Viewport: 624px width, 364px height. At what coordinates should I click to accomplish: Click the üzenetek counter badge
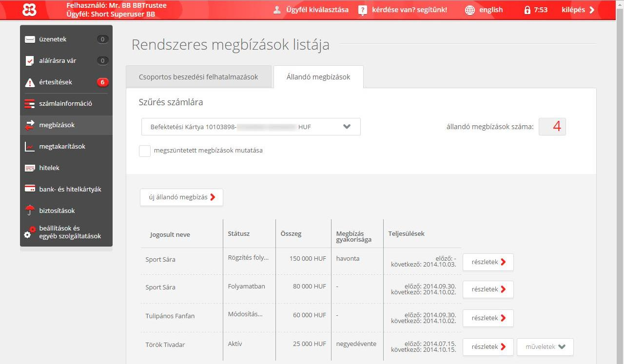pos(102,39)
